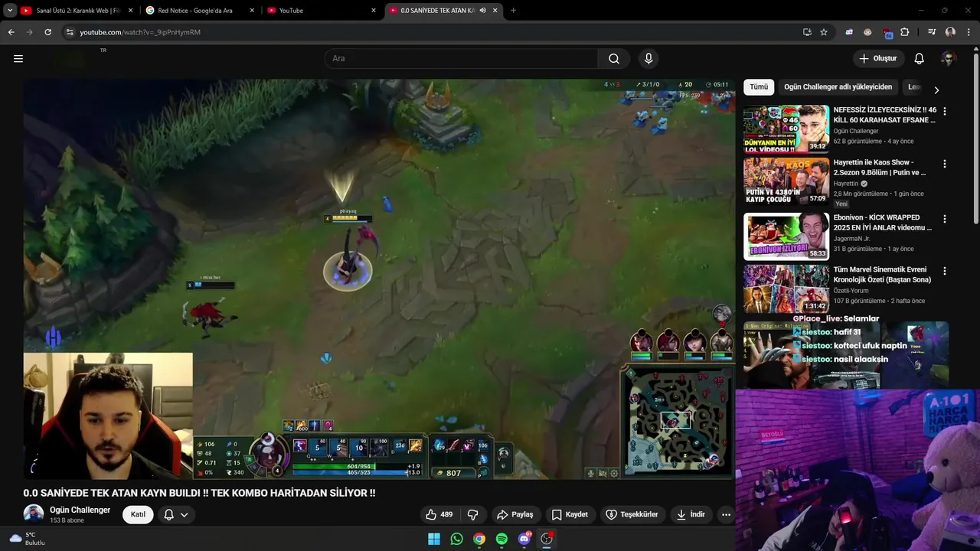Click the search magnifier button
This screenshot has height=551, width=980.
pos(614,58)
